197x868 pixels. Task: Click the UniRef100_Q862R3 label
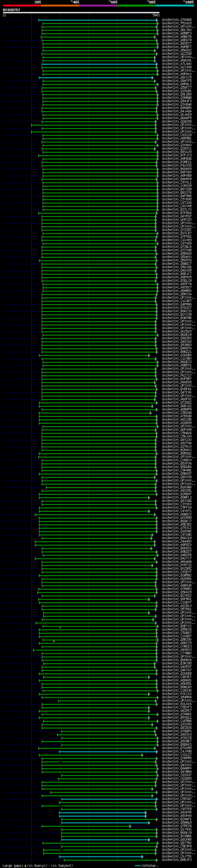coord(176,338)
